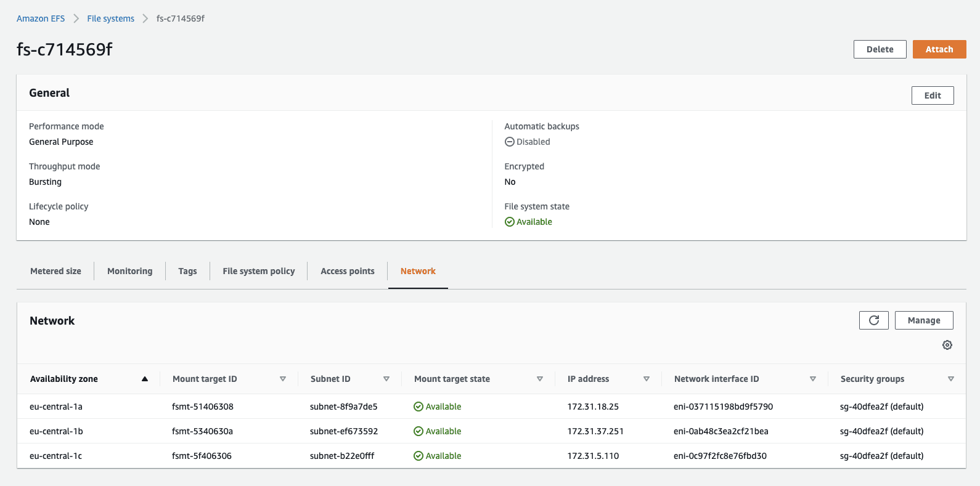Click security group in eu-central-1b row

click(x=881, y=431)
